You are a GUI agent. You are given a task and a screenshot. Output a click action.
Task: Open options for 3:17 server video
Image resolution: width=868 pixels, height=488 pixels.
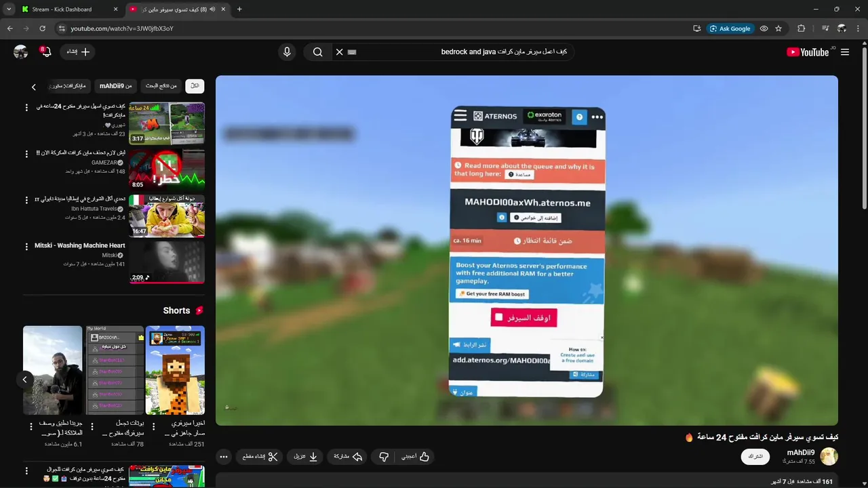(26, 108)
